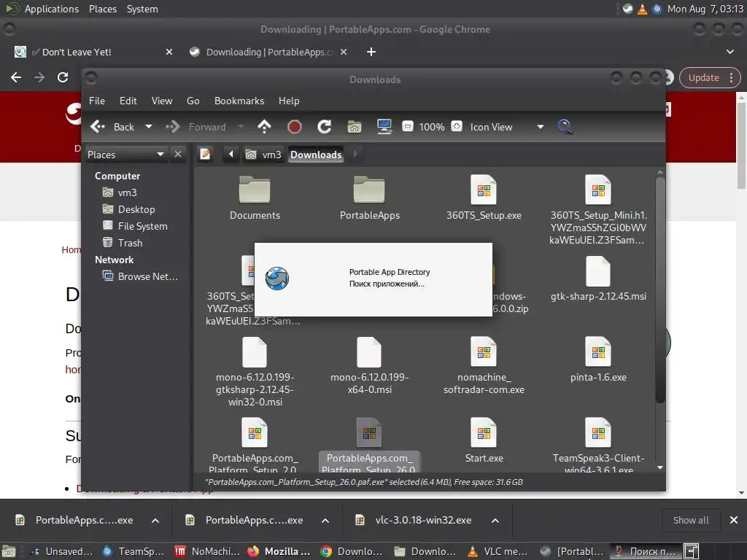Open the Home folder toolbar icon
This screenshot has width=747, height=560.
click(354, 127)
